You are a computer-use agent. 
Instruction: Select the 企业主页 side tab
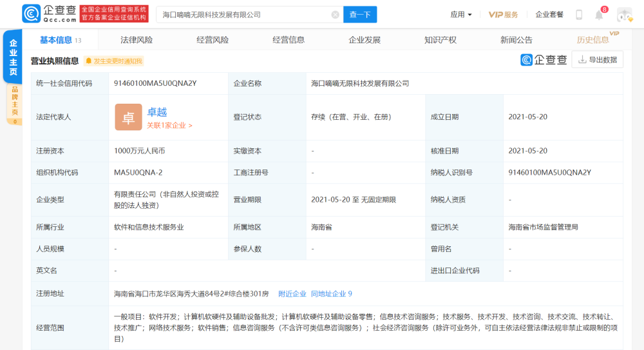click(x=13, y=57)
